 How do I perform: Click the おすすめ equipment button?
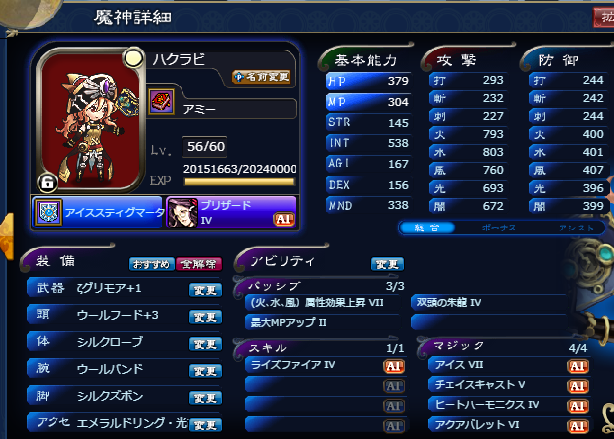[x=152, y=264]
